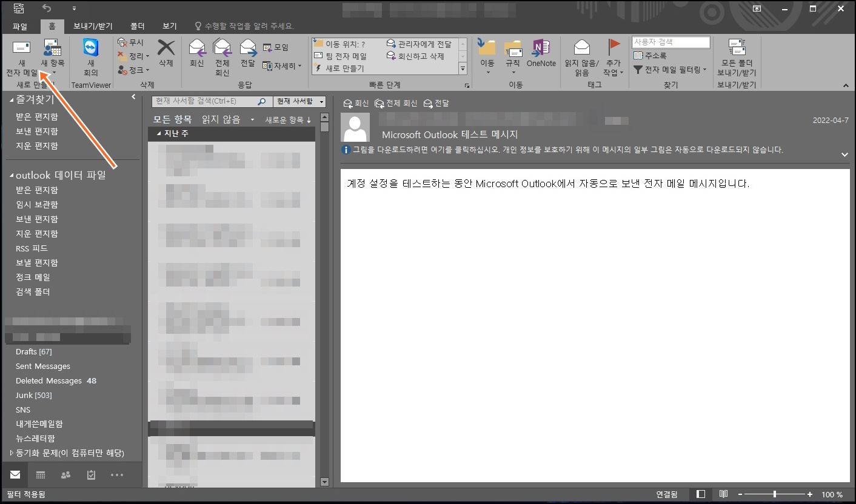Click the reading pane 전체 회신 button
856x504 pixels.
coord(396,104)
